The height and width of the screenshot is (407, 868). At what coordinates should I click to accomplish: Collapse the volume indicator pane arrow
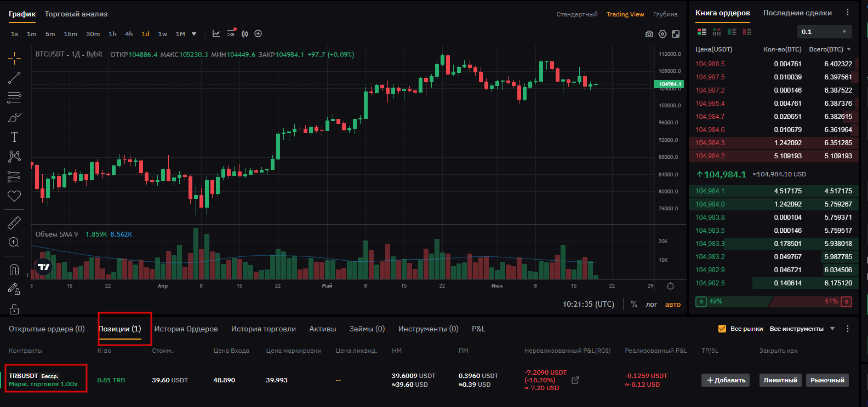point(27,276)
